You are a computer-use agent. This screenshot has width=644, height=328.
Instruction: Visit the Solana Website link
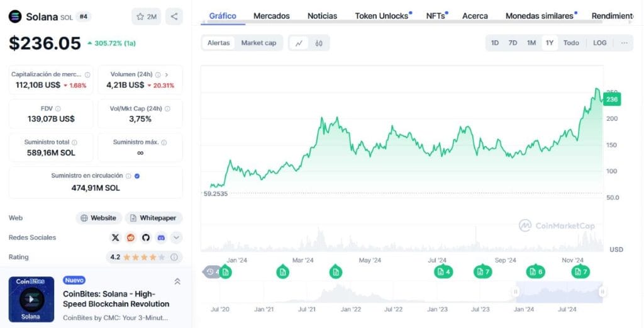99,218
